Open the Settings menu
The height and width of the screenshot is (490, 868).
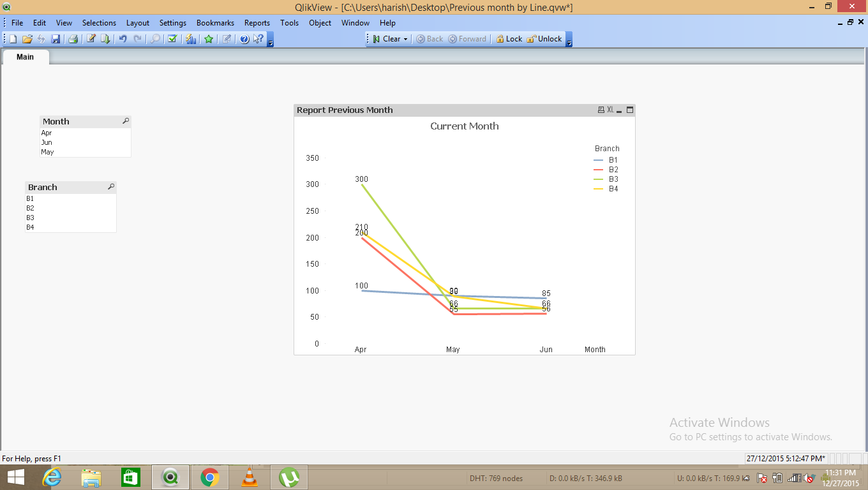(173, 22)
